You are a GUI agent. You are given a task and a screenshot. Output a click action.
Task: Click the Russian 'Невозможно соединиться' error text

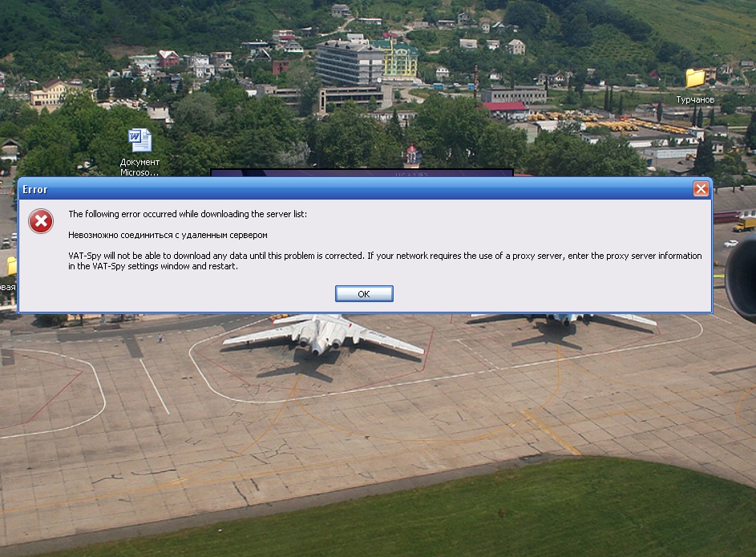pos(168,235)
